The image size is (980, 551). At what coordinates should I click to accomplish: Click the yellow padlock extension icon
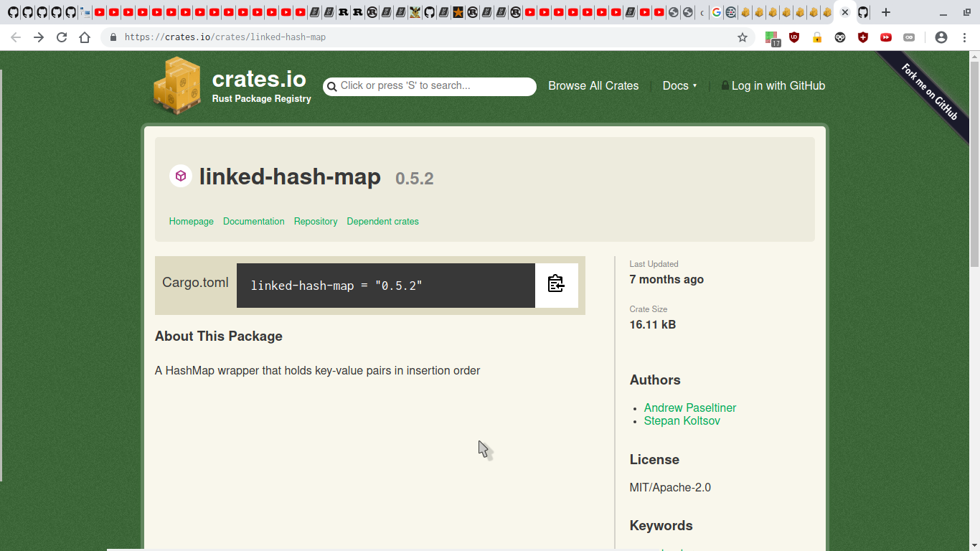coord(817,37)
